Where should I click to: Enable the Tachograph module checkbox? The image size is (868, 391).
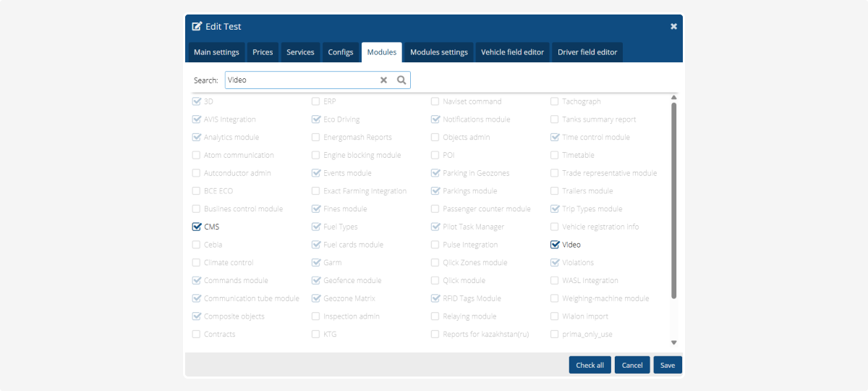556,101
